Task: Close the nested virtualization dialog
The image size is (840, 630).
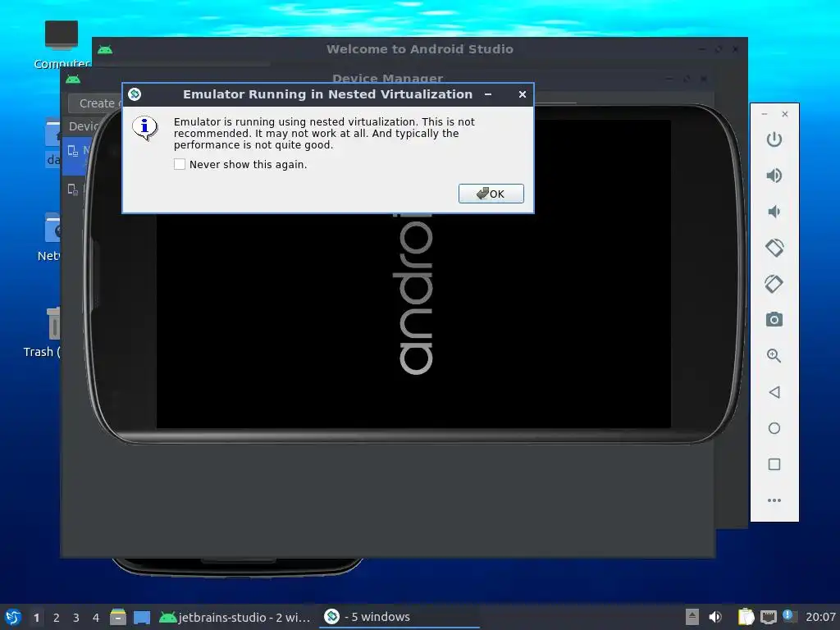Action: 523,94
